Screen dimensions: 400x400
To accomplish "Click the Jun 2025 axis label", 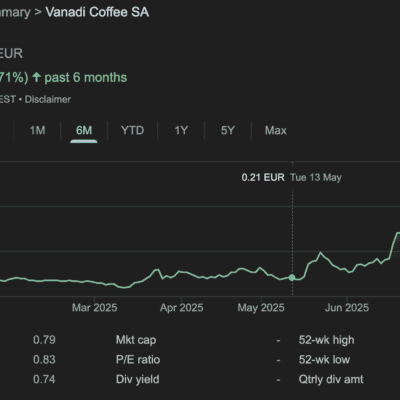I will (x=347, y=308).
